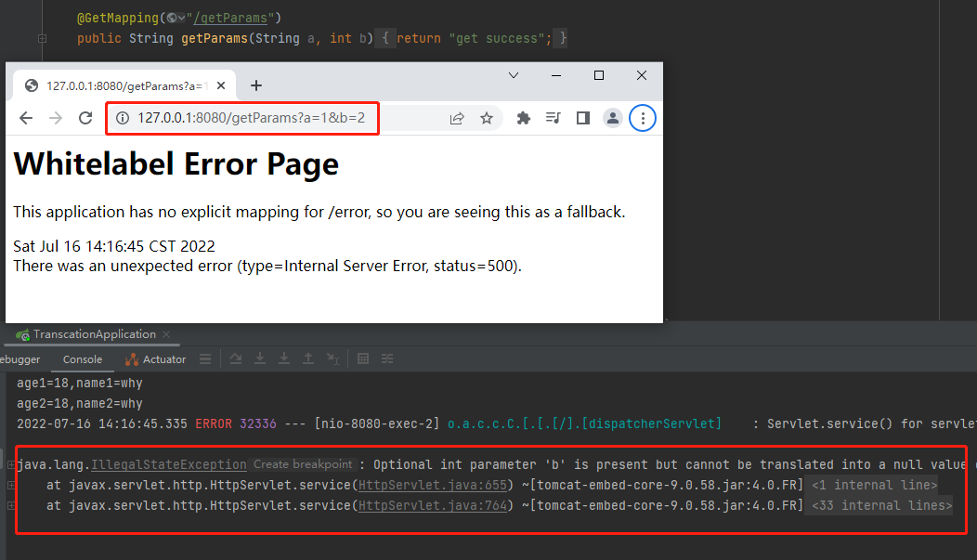Open the Chrome extensions puzzle icon
Viewport: 977px width, 560px height.
coord(524,118)
